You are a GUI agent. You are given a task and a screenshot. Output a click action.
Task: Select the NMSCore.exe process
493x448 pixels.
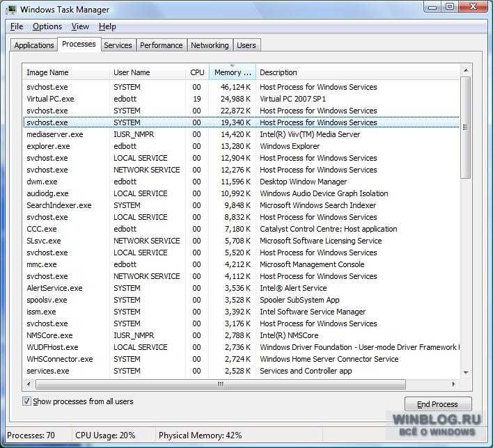[241, 335]
